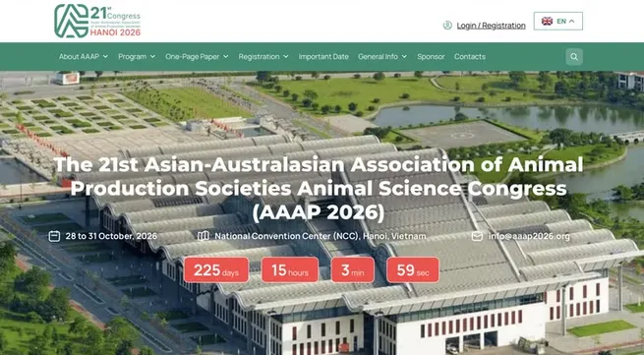Expand the Registration menu
The image size is (644, 355).
coord(263,57)
